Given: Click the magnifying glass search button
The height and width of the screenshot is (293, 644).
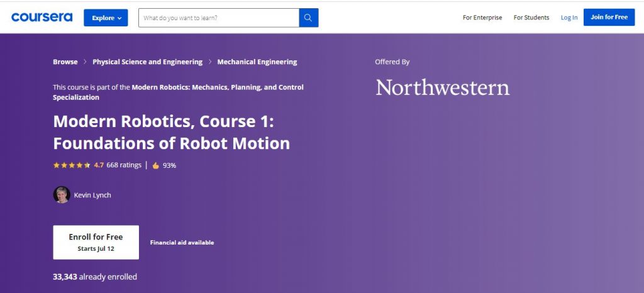Looking at the screenshot, I should (x=308, y=18).
